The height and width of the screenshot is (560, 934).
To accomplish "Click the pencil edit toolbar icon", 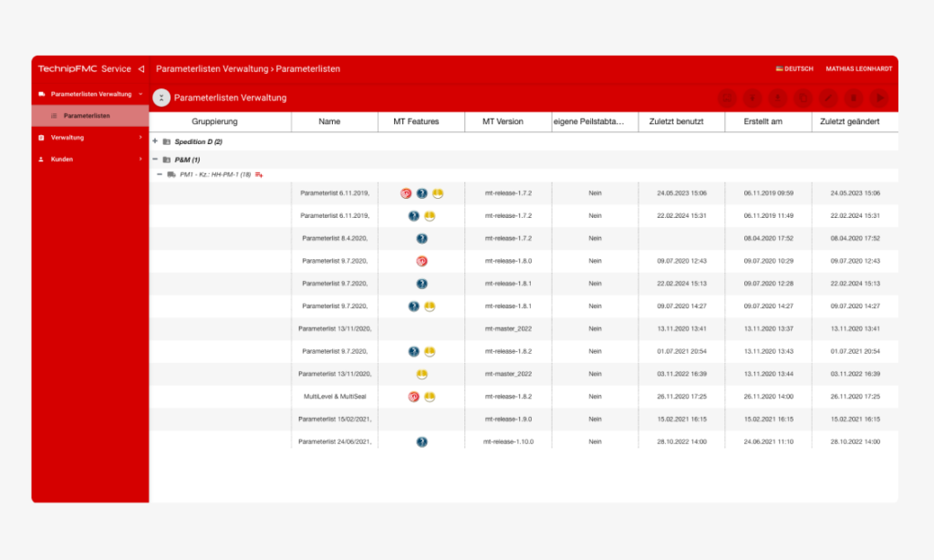I will (x=828, y=99).
